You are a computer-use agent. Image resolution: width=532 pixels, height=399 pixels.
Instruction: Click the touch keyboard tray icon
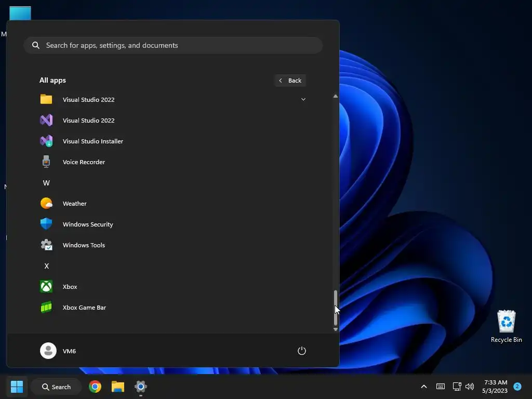point(441,387)
